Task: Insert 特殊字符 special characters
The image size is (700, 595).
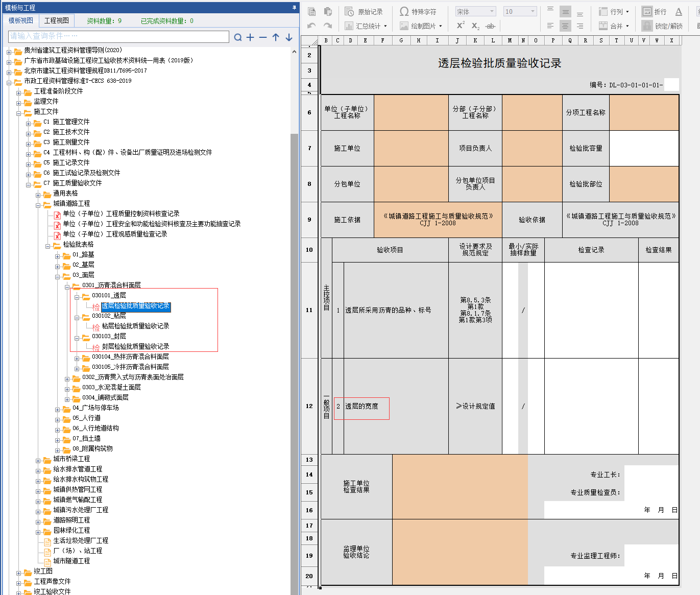Action: [x=418, y=12]
